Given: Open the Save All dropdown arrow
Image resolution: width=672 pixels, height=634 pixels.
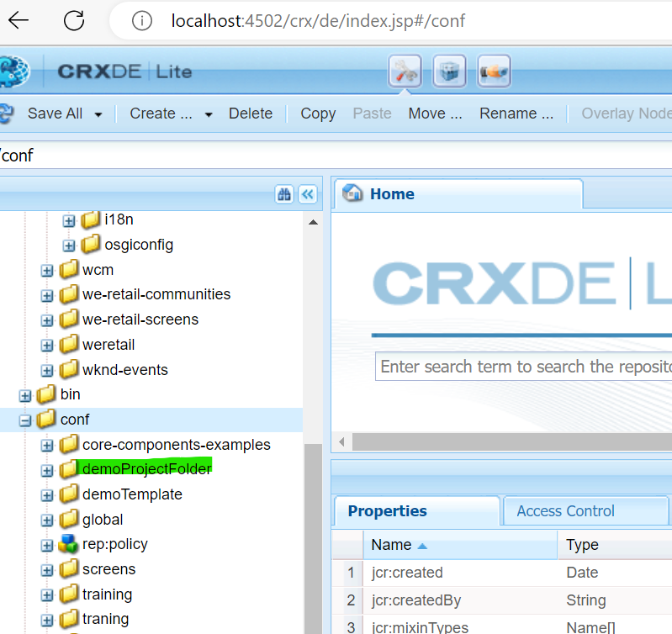Looking at the screenshot, I should pyautogui.click(x=98, y=114).
